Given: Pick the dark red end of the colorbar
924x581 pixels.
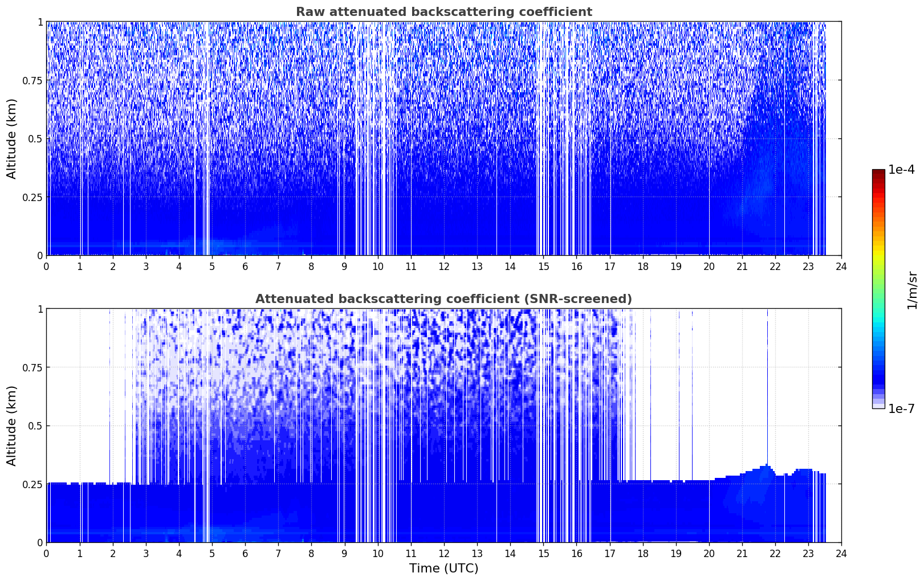Looking at the screenshot, I should tap(878, 174).
